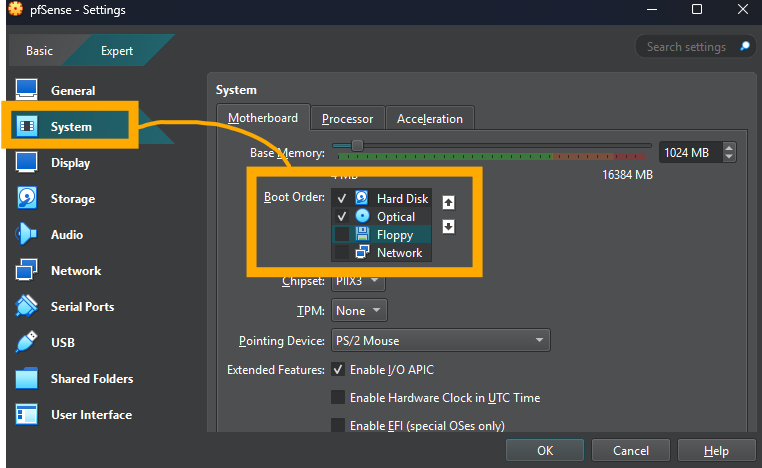The image size is (762, 468).
Task: Click the Storage disk icon in sidebar
Action: pyautogui.click(x=27, y=198)
